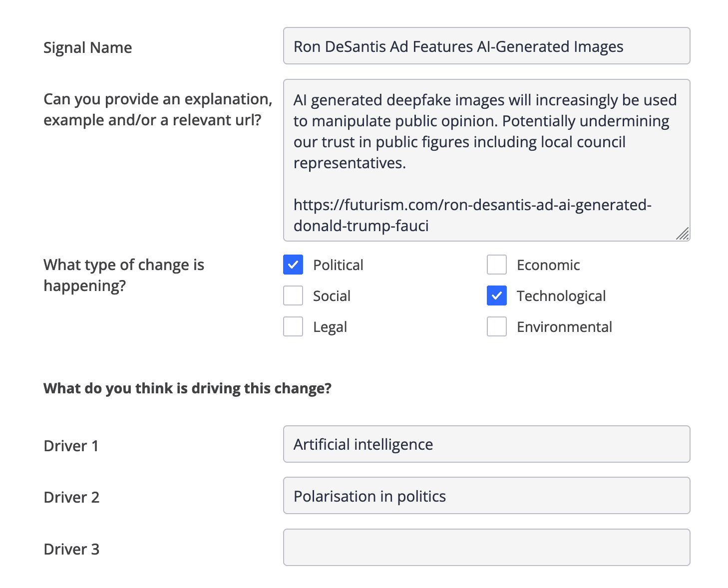This screenshot has width=728, height=588.
Task: Uncheck the Political checkbox
Action: (x=293, y=265)
